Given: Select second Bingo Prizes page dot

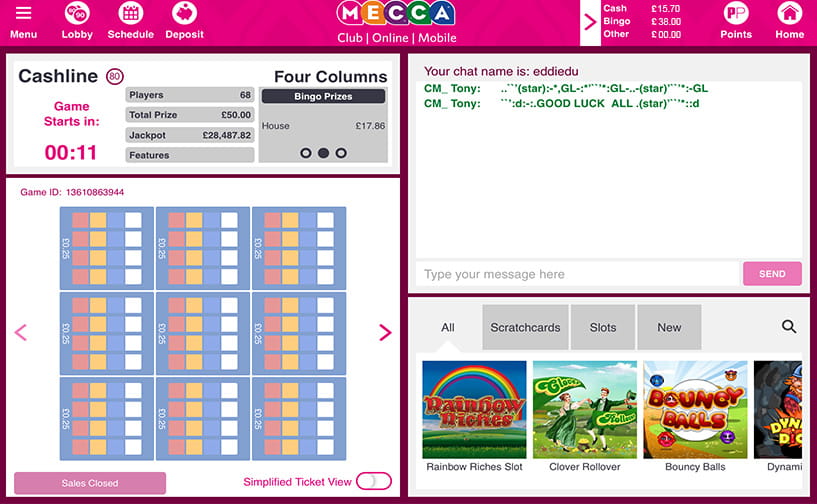Looking at the screenshot, I should tap(324, 153).
